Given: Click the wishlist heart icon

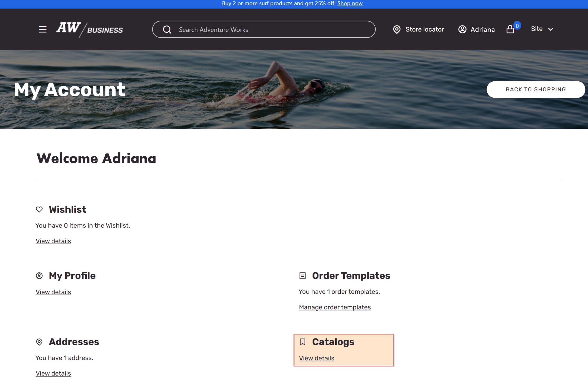Looking at the screenshot, I should click(x=40, y=209).
